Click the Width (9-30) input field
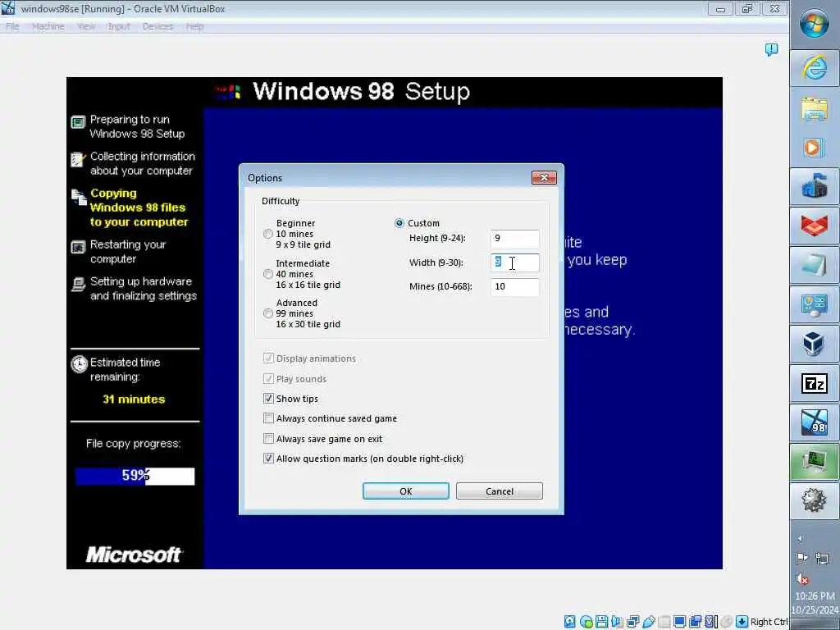840x630 pixels. coord(514,262)
